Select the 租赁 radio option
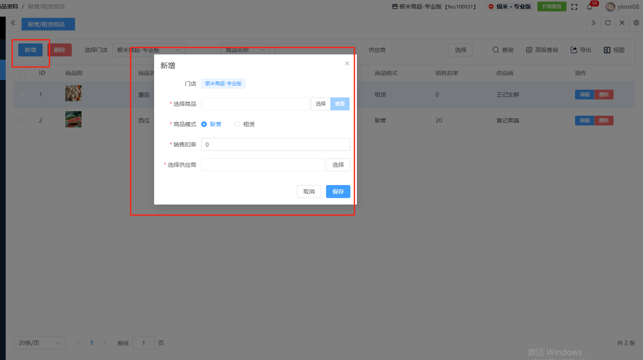 point(237,124)
